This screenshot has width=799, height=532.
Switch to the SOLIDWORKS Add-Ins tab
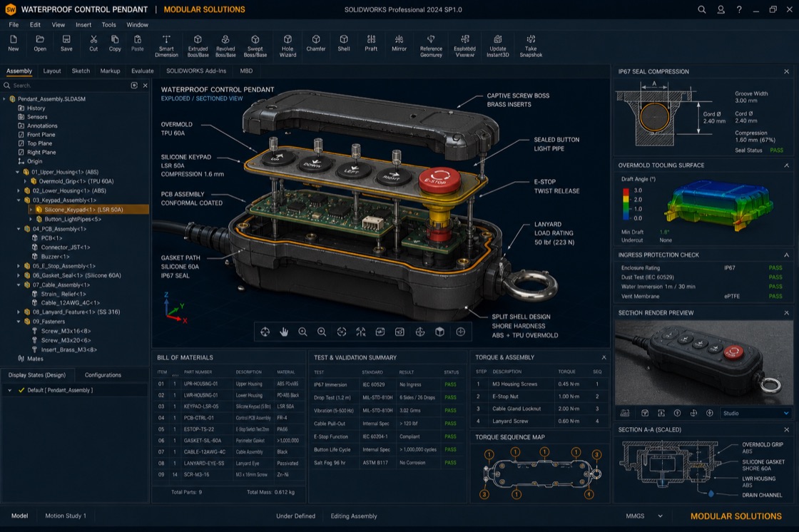point(196,71)
